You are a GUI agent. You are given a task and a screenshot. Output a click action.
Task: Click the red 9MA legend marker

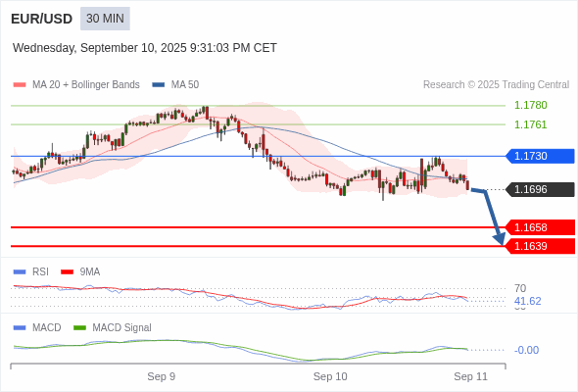(67, 272)
